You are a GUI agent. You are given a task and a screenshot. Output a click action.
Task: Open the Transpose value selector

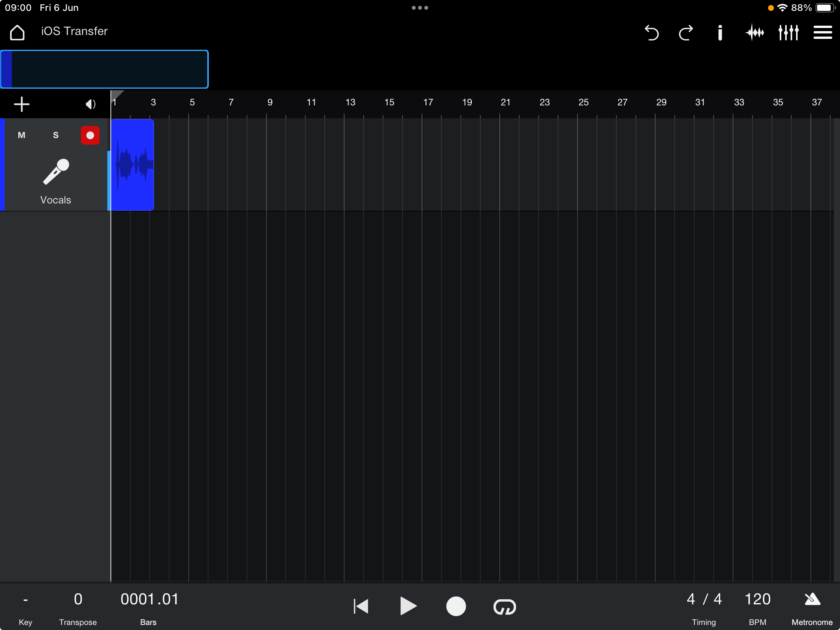[78, 607]
